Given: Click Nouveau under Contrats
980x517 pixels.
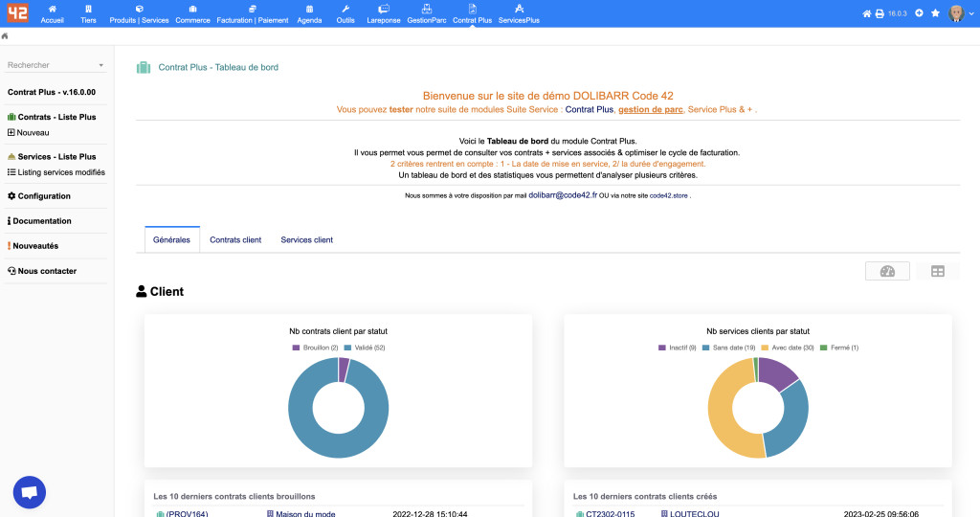Looking at the screenshot, I should [33, 132].
